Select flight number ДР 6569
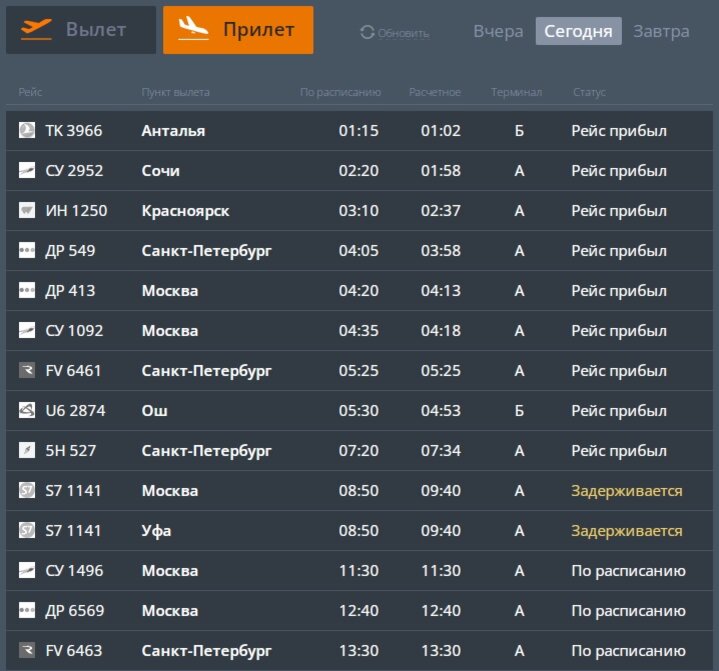The width and height of the screenshot is (719, 671). point(75,610)
